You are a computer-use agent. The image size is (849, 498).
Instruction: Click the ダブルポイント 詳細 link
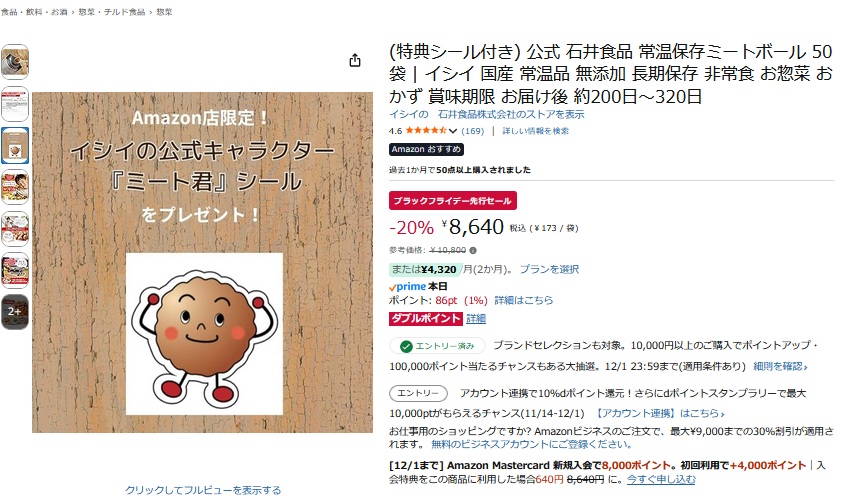coord(476,318)
